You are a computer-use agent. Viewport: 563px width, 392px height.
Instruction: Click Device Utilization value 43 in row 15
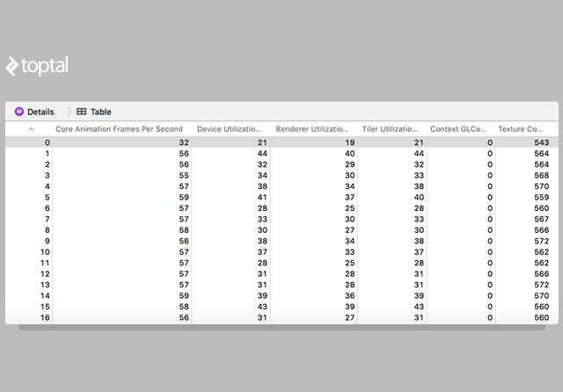click(262, 307)
